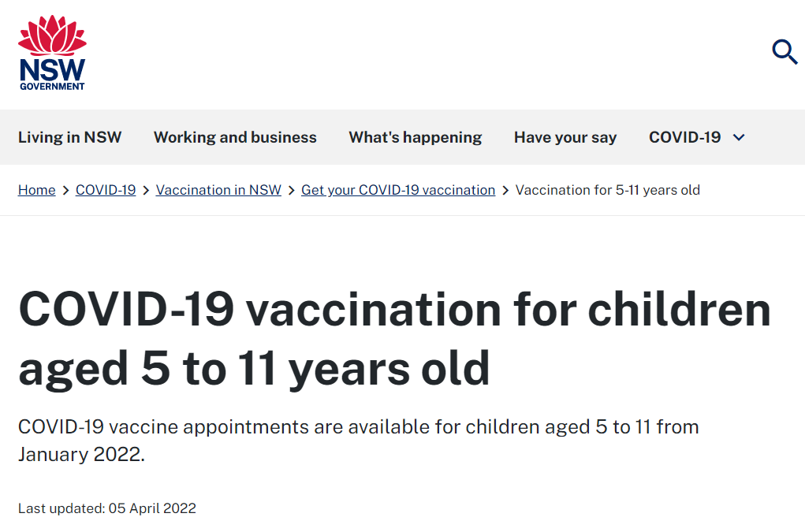
Task: Click the chevron before Vaccination for 5-11 years
Action: (x=505, y=190)
